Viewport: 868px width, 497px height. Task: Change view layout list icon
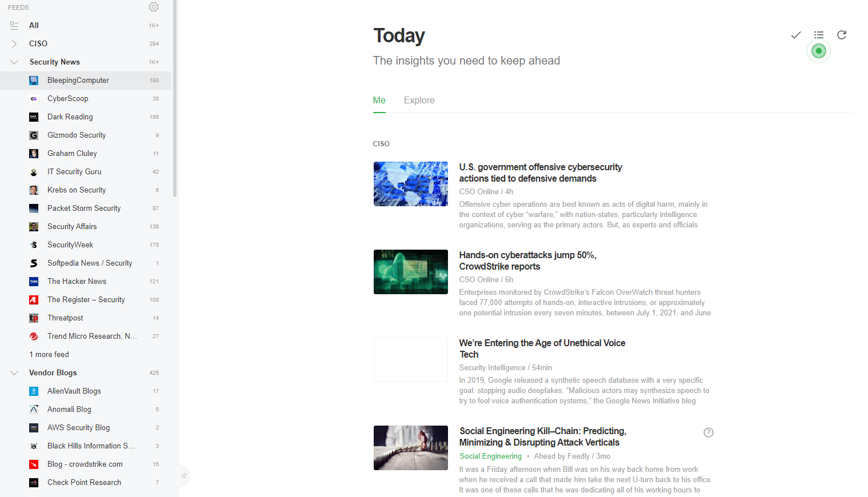click(x=819, y=35)
